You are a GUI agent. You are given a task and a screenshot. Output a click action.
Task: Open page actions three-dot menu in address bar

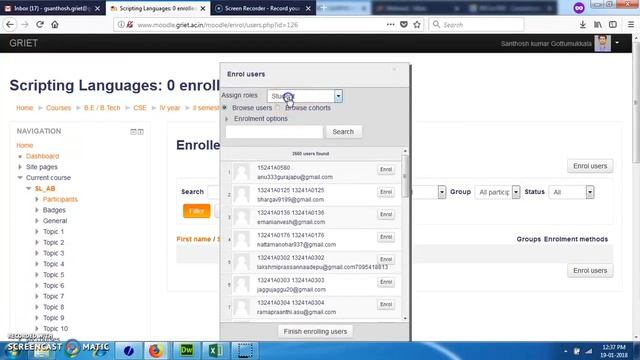391,24
